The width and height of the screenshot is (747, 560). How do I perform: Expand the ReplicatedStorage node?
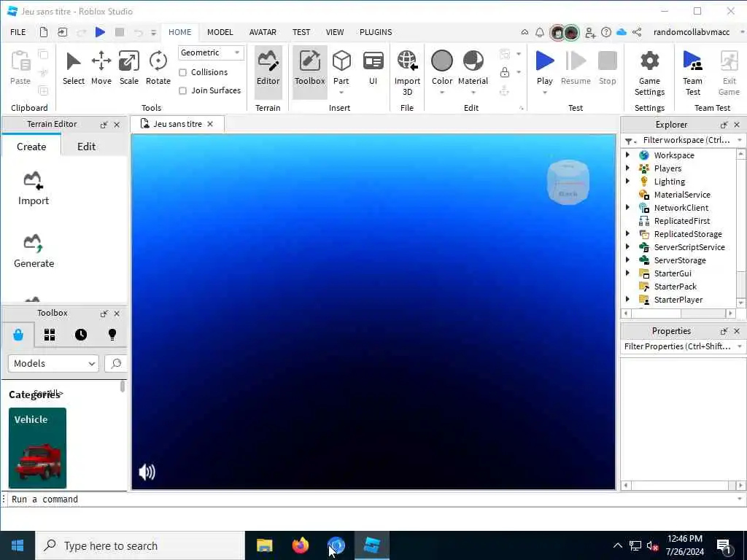(x=628, y=234)
